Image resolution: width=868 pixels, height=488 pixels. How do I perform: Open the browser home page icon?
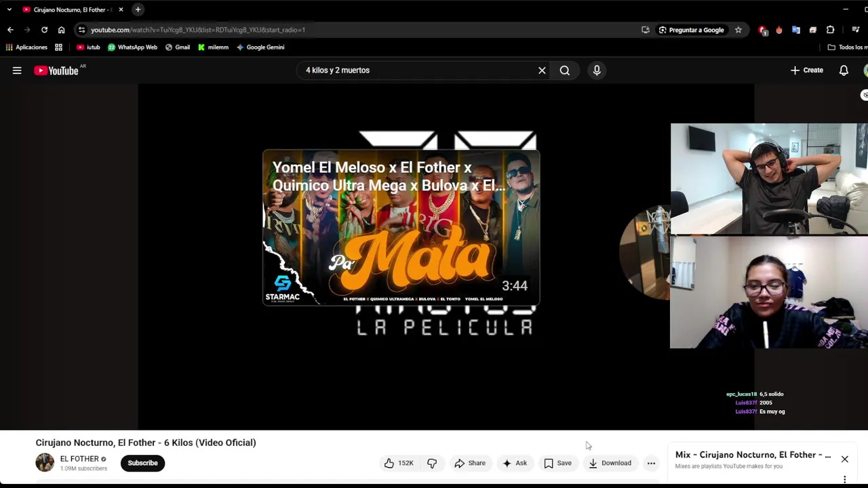pos(61,30)
